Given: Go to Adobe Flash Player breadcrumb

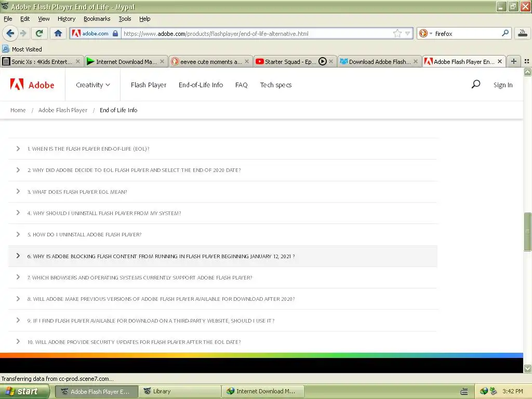Looking at the screenshot, I should [63, 110].
